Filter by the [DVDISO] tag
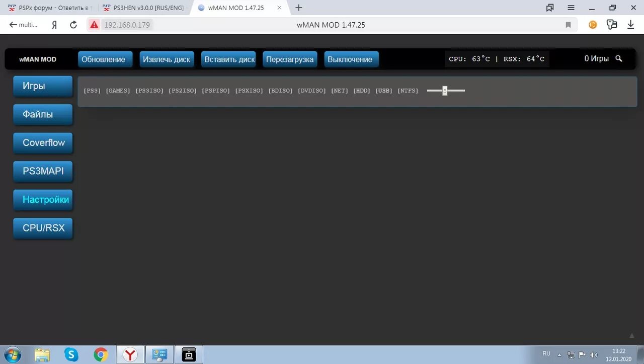This screenshot has width=644, height=364. (312, 91)
